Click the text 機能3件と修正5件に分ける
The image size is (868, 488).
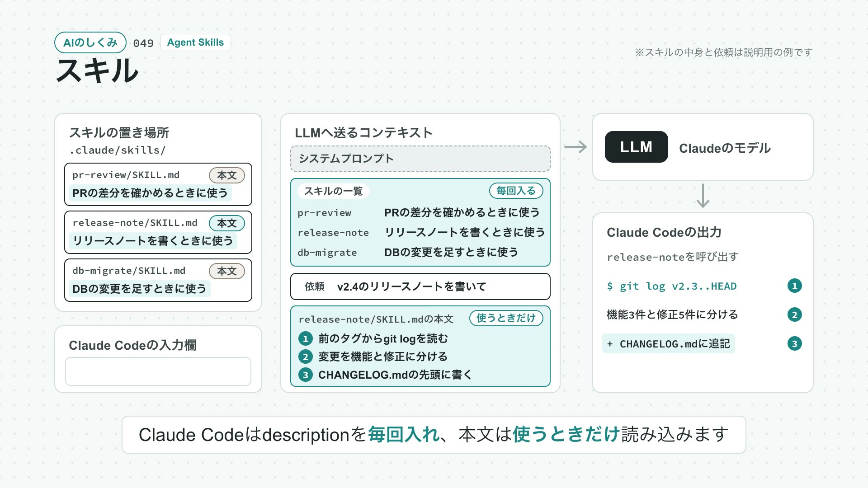point(672,314)
